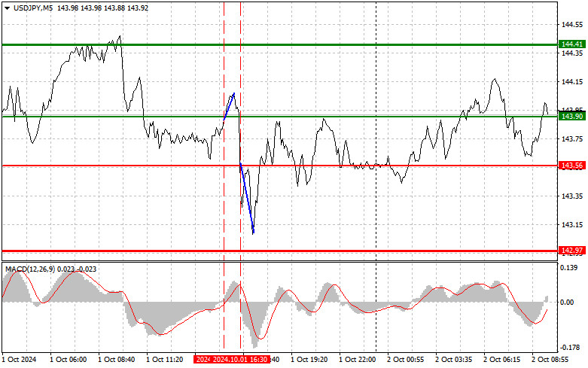Click the USDJPY,M5 chart title text
Image resolution: width=588 pixels, height=368 pixels.
coord(33,8)
